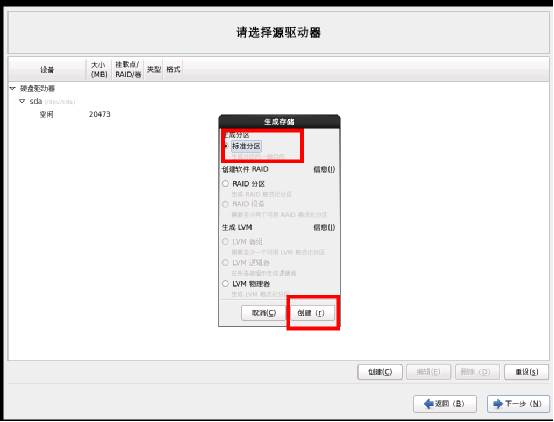Click the blue back arrow icon
This screenshot has height=422, width=554.
(429, 404)
